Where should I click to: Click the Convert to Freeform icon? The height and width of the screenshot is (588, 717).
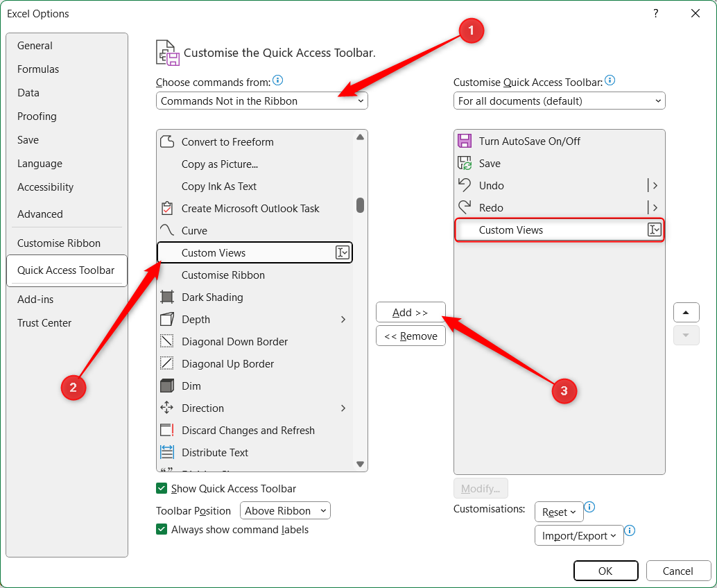[167, 141]
